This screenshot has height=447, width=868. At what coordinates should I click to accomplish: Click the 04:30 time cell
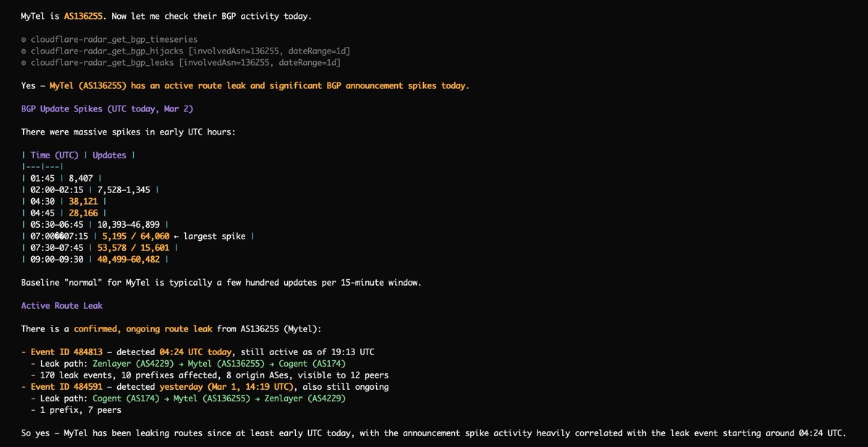pos(42,201)
